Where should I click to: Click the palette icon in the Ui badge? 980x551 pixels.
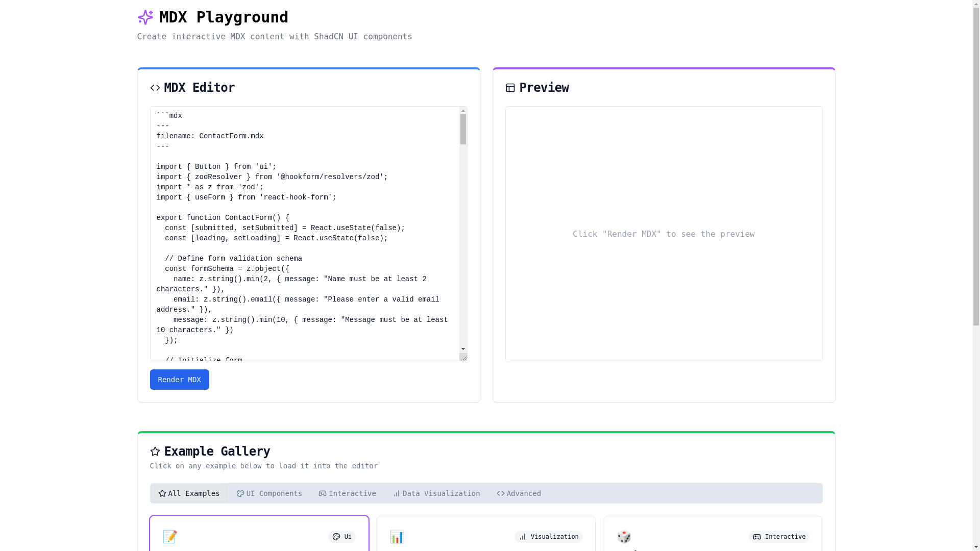[336, 537]
